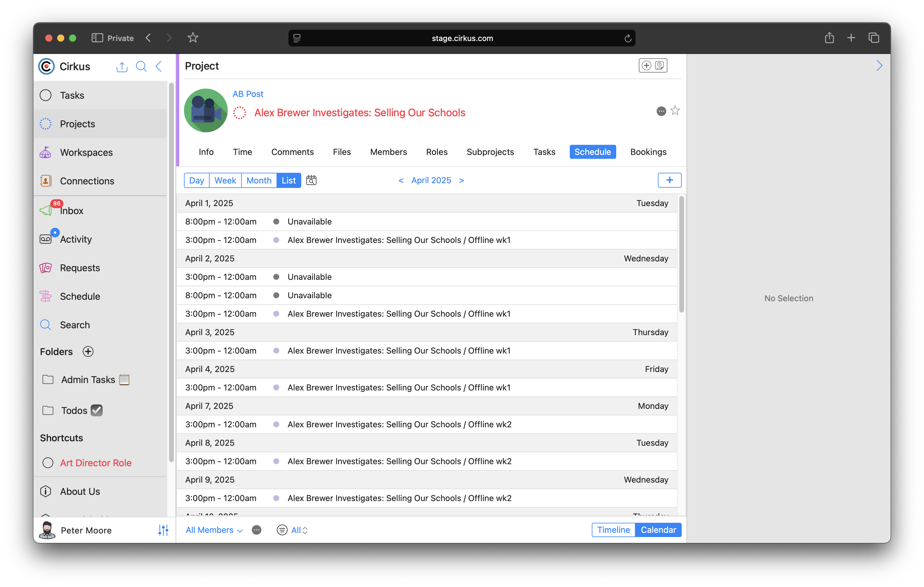Open settings sliders icon by Peter Moore
The height and width of the screenshot is (587, 924).
(x=163, y=530)
